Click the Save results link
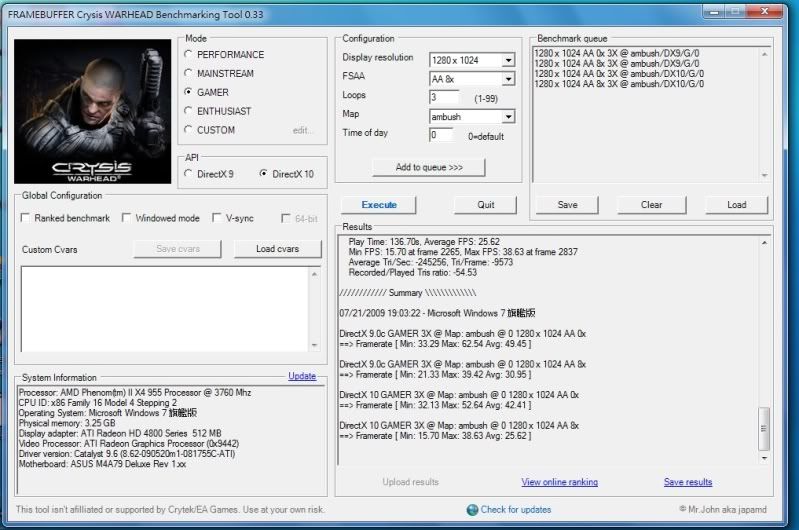 point(688,482)
